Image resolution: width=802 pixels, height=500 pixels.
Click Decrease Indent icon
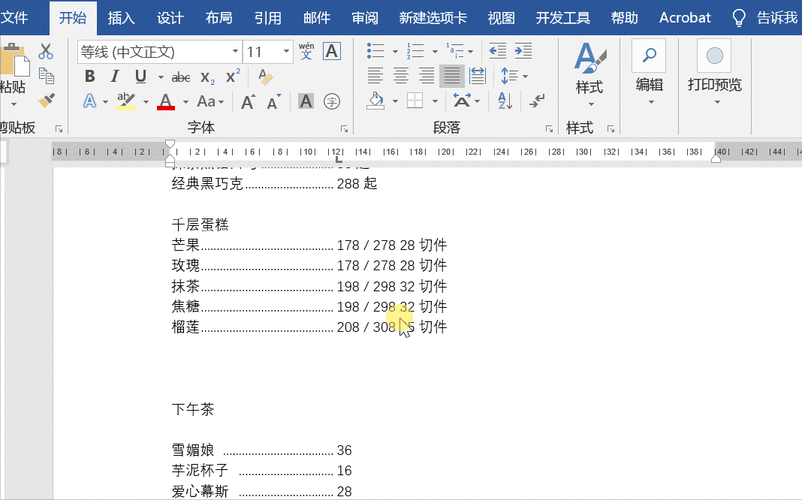coord(497,51)
